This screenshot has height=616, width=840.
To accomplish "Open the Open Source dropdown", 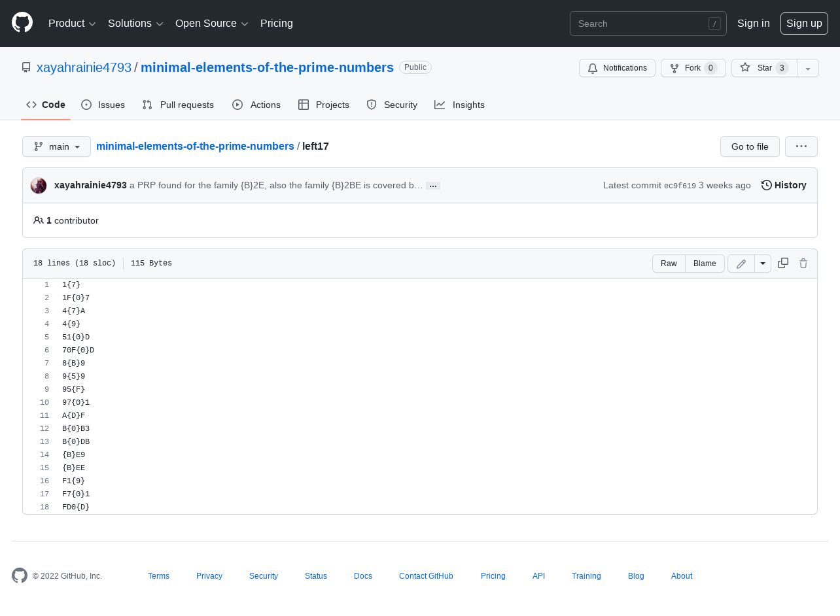I will click(x=212, y=24).
